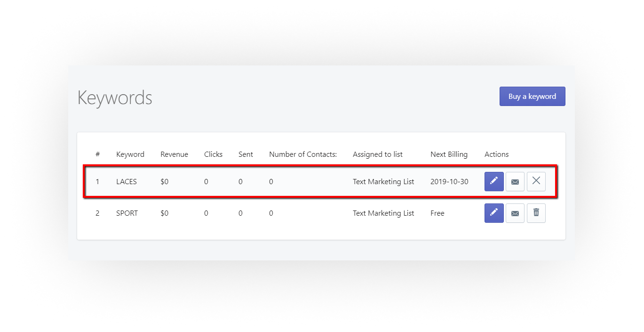Image resolution: width=644 pixels, height=332 pixels.
Task: Cancel the LACES keyword with X icon
Action: click(536, 181)
